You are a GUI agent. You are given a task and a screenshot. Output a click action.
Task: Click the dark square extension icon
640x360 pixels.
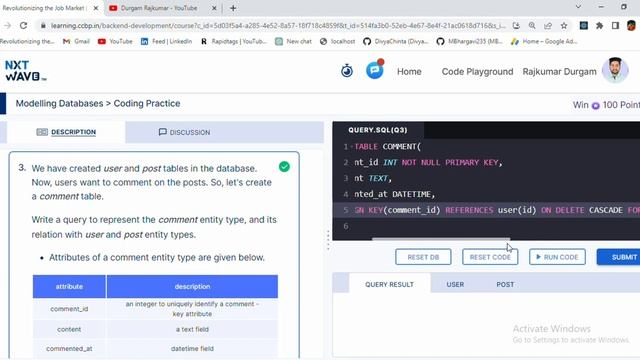point(584,25)
